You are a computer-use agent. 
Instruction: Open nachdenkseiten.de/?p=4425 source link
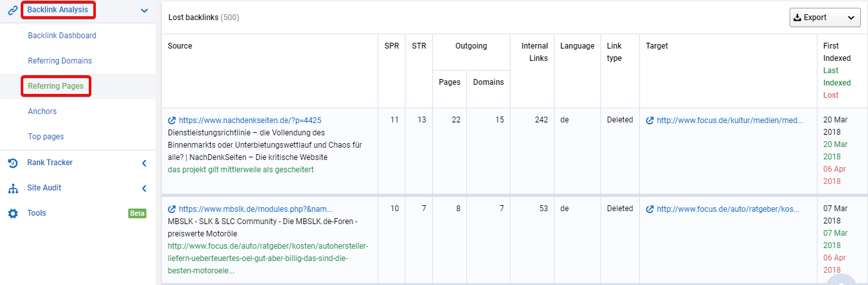[250, 120]
